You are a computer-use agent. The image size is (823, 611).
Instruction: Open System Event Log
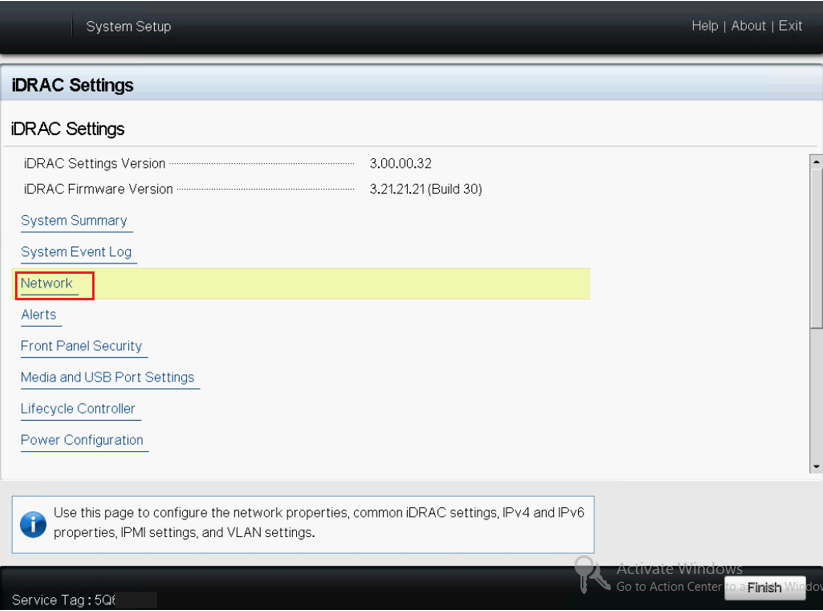pos(76,252)
